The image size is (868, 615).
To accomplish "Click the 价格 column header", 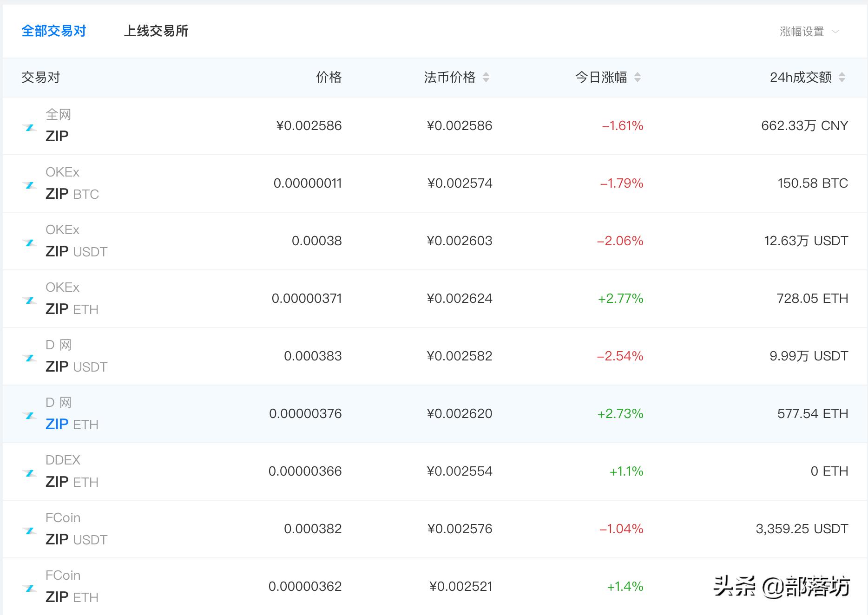I will tap(329, 78).
